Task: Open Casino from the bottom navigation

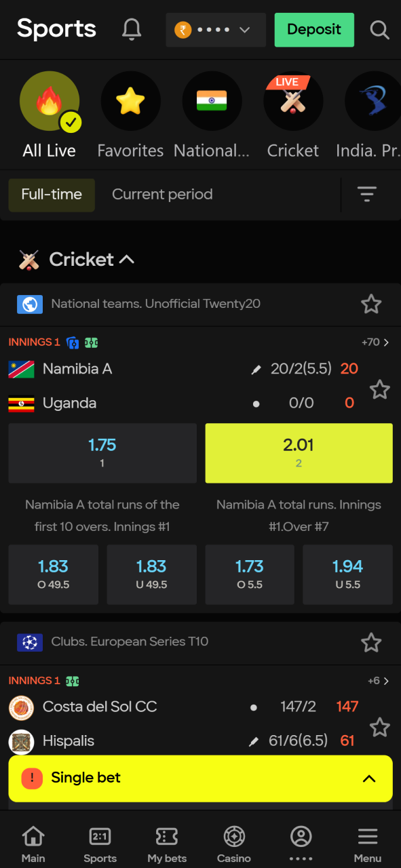Action: (233, 842)
